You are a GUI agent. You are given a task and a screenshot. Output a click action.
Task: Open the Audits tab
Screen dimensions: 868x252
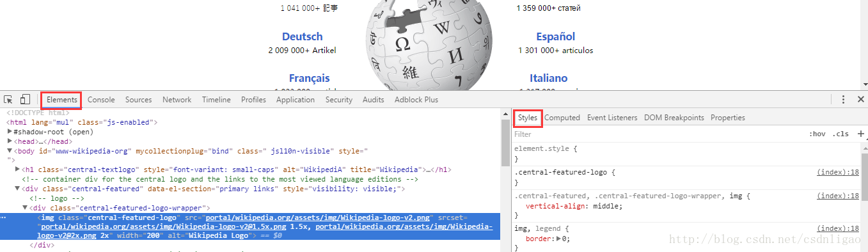(x=373, y=100)
